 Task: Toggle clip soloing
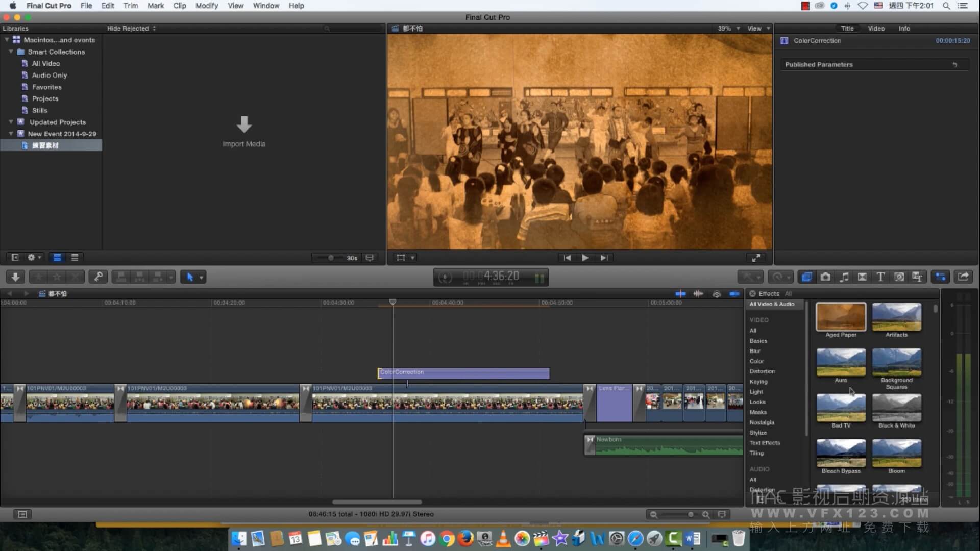[717, 294]
